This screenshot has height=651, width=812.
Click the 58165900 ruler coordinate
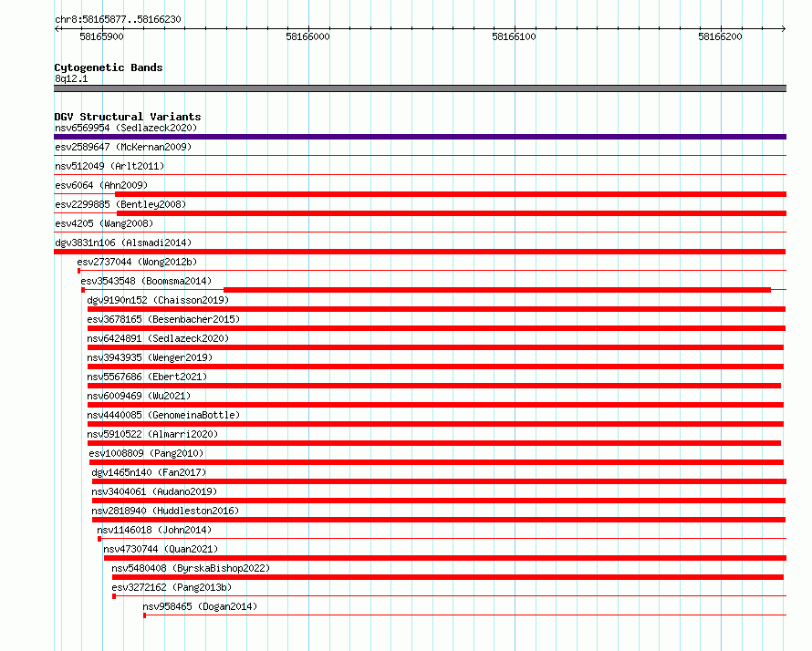tap(101, 36)
